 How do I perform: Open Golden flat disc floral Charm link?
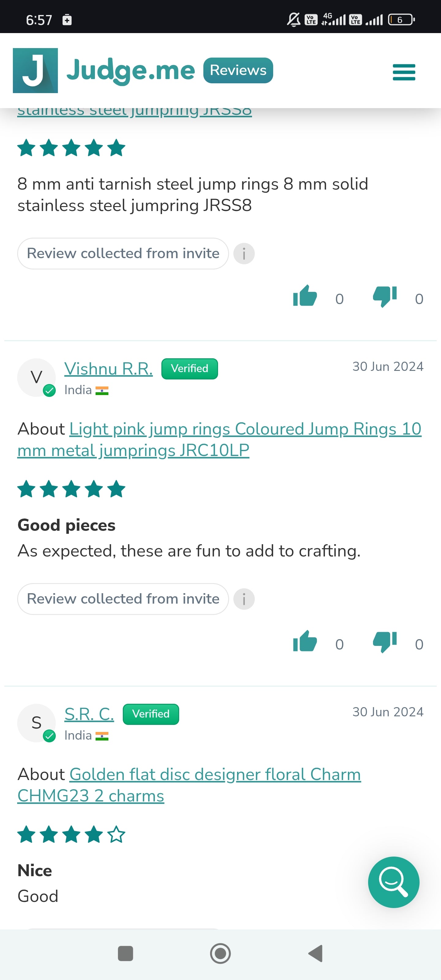coord(189,785)
